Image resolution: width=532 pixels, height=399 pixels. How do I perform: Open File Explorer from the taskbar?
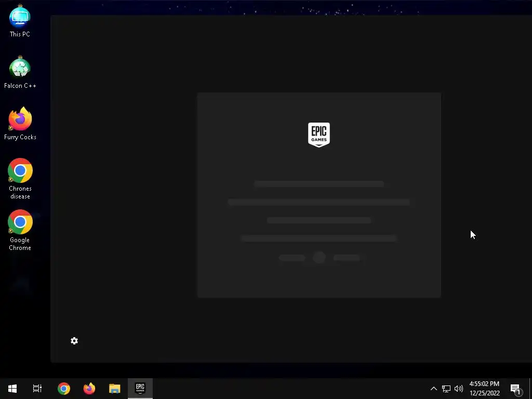click(x=115, y=389)
